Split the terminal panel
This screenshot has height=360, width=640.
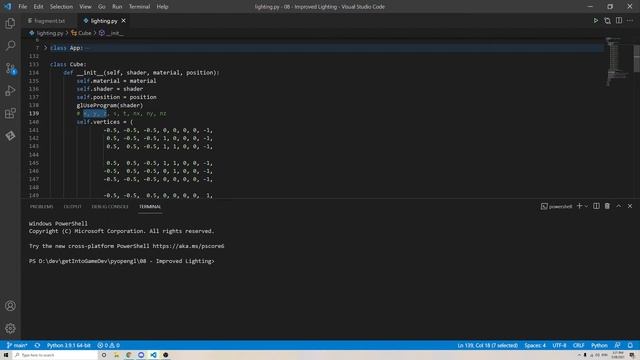point(596,206)
